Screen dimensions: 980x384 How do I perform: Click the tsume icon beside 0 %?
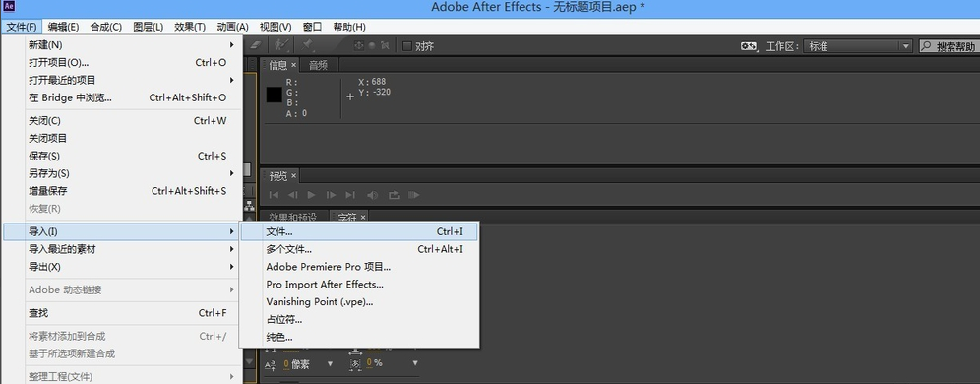tap(355, 364)
